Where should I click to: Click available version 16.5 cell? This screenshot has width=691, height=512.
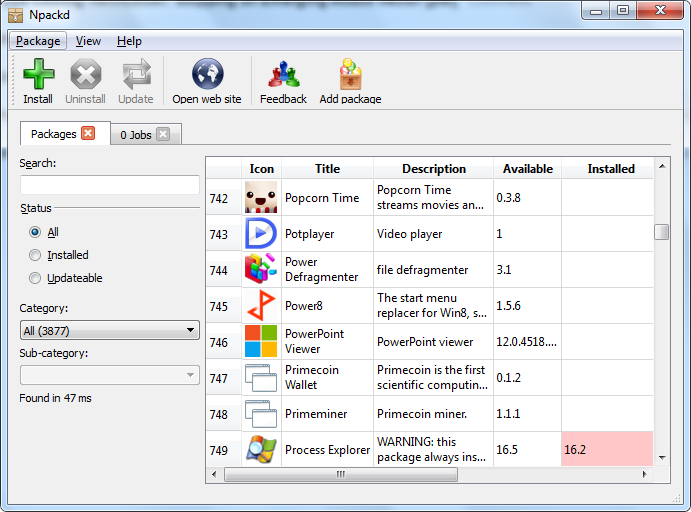528,449
